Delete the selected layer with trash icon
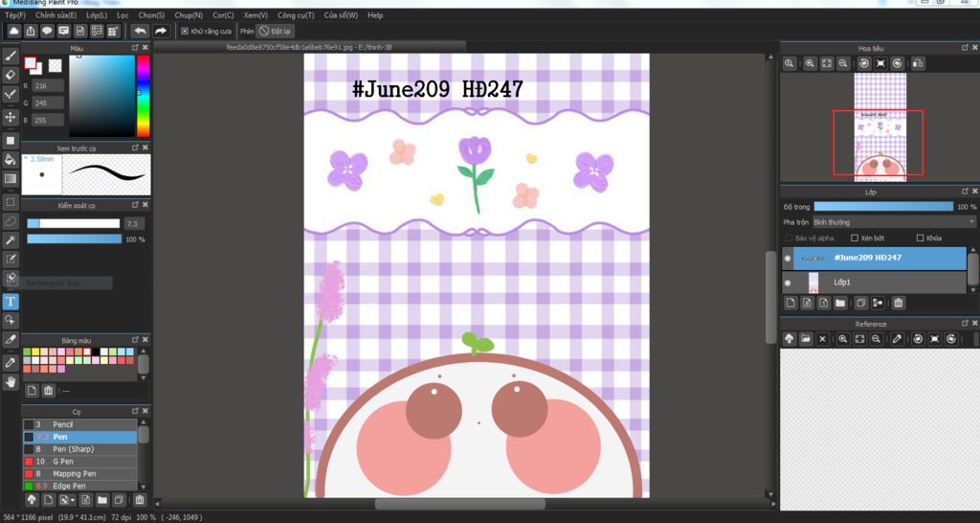 [898, 303]
